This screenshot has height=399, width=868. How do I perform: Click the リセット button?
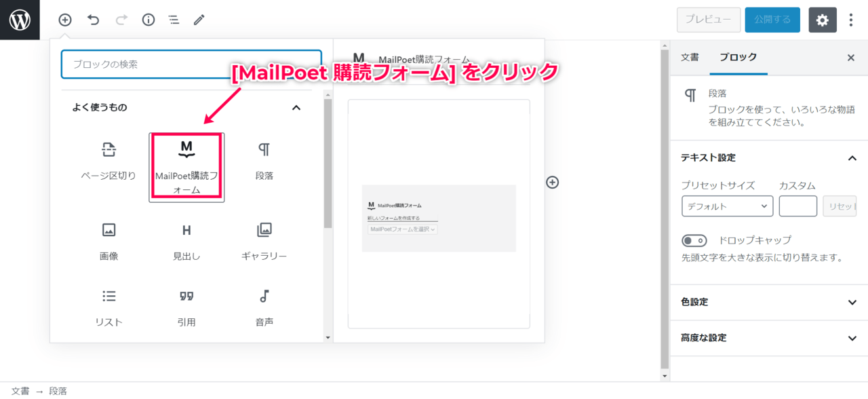tap(840, 206)
